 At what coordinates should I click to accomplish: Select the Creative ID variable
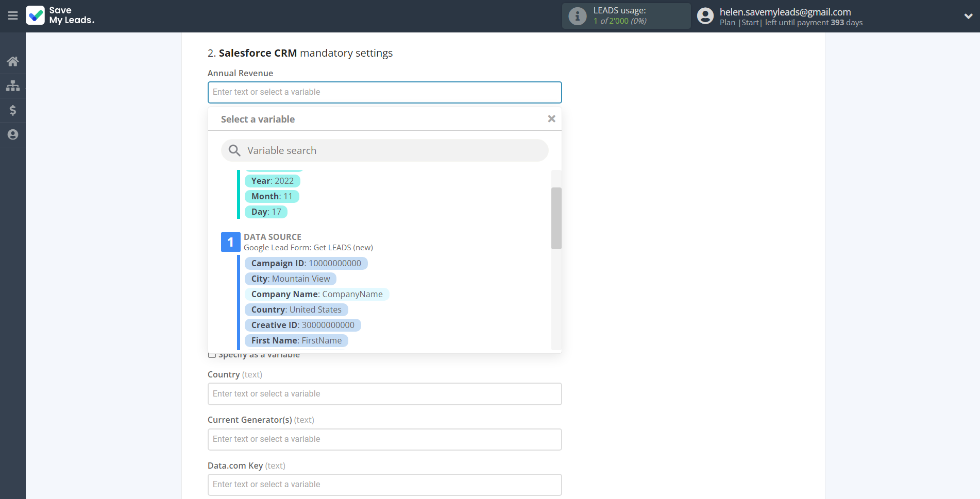(x=302, y=325)
